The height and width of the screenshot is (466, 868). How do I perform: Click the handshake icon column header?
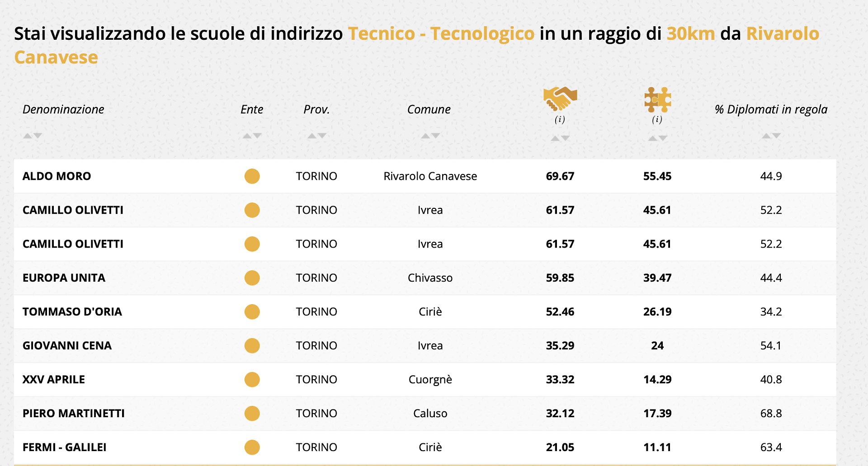pyautogui.click(x=560, y=99)
